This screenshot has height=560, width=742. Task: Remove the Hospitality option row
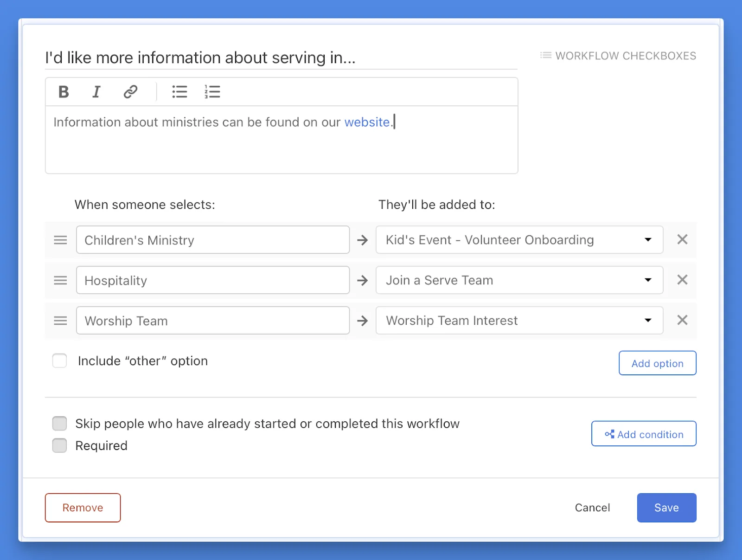coord(682,280)
